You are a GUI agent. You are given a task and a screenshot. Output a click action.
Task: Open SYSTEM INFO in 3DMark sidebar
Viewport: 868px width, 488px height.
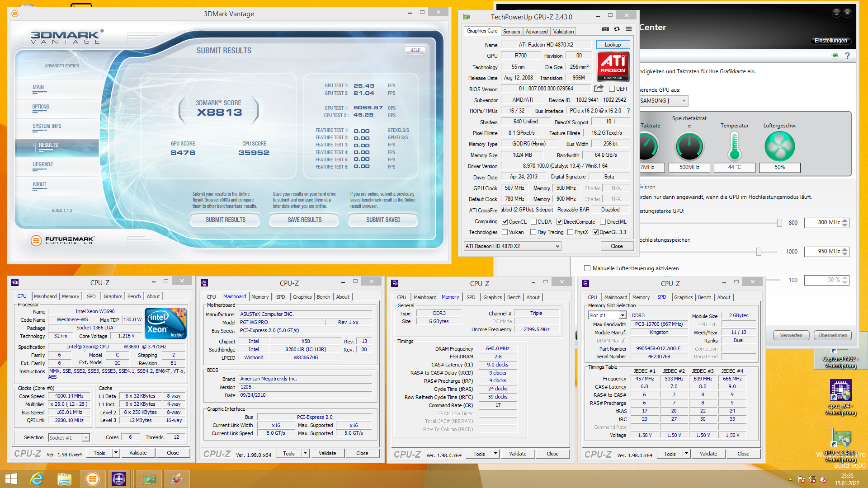(x=47, y=127)
